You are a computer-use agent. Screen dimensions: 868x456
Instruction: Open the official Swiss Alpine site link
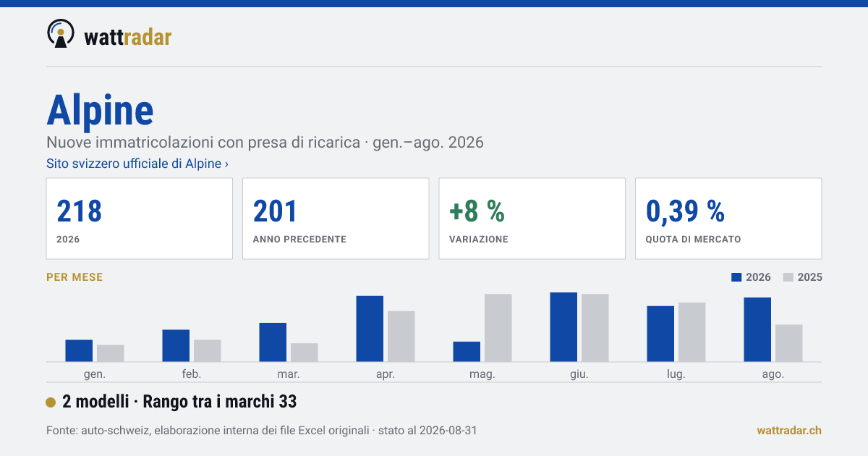pyautogui.click(x=137, y=164)
